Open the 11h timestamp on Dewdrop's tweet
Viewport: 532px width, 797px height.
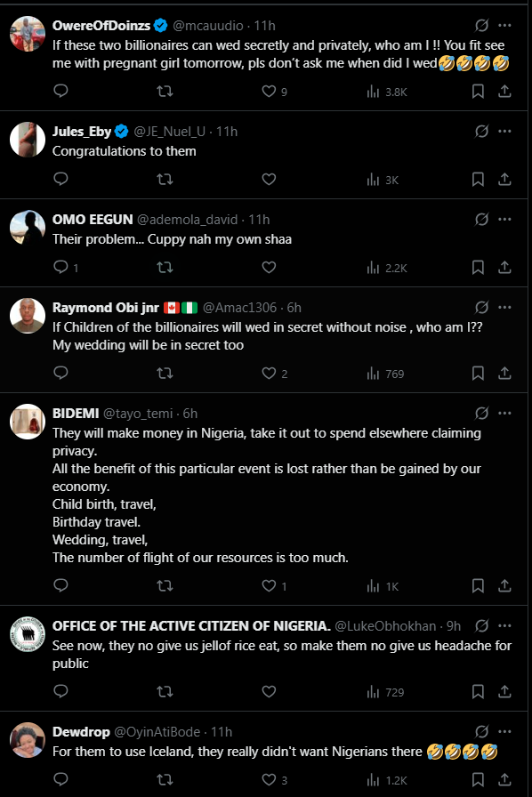[x=222, y=732]
